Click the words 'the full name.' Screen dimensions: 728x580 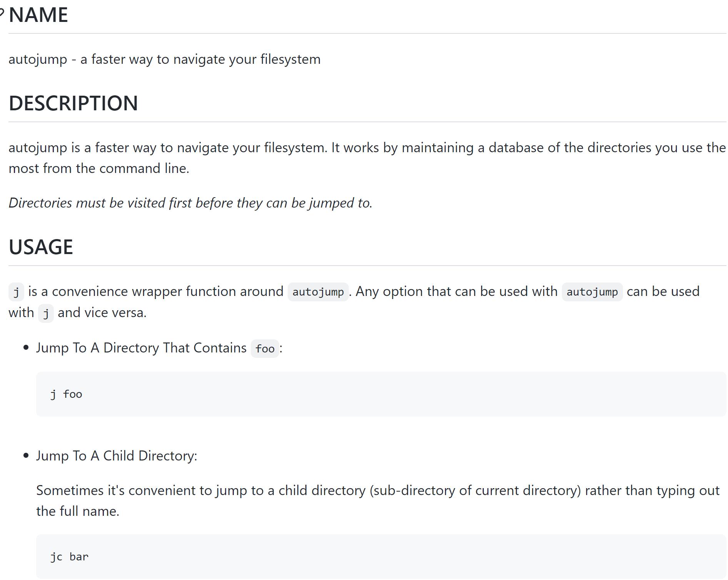point(78,512)
